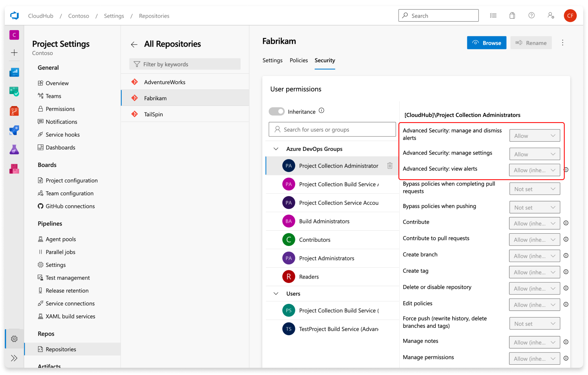Toggle the Inheritance switch off
The image size is (588, 375).
click(277, 111)
